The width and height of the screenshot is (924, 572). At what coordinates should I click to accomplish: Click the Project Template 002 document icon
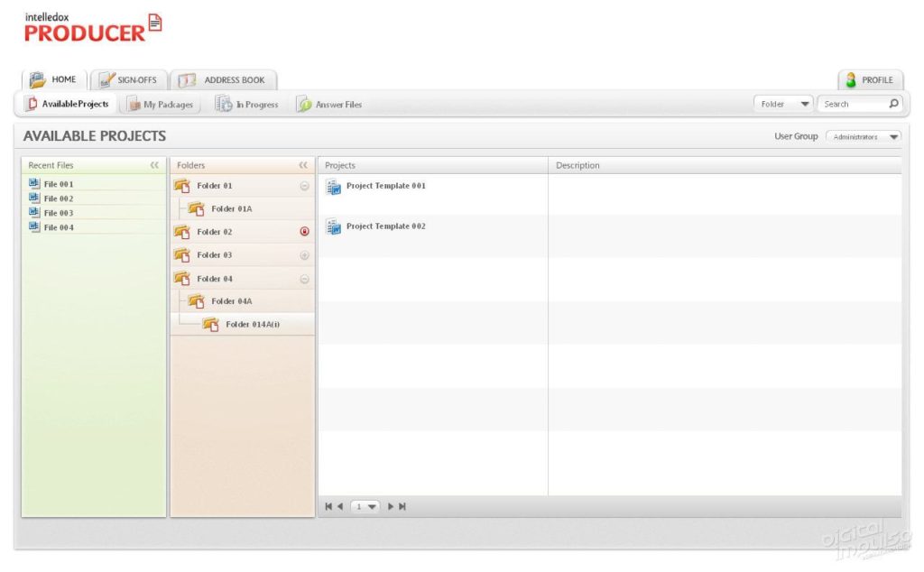click(333, 227)
